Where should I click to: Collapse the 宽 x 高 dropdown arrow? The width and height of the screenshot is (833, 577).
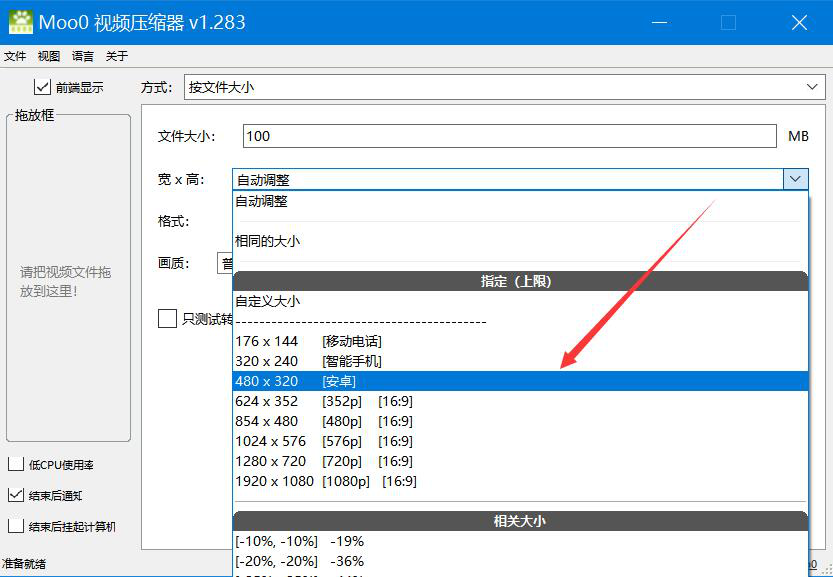pyautogui.click(x=795, y=180)
